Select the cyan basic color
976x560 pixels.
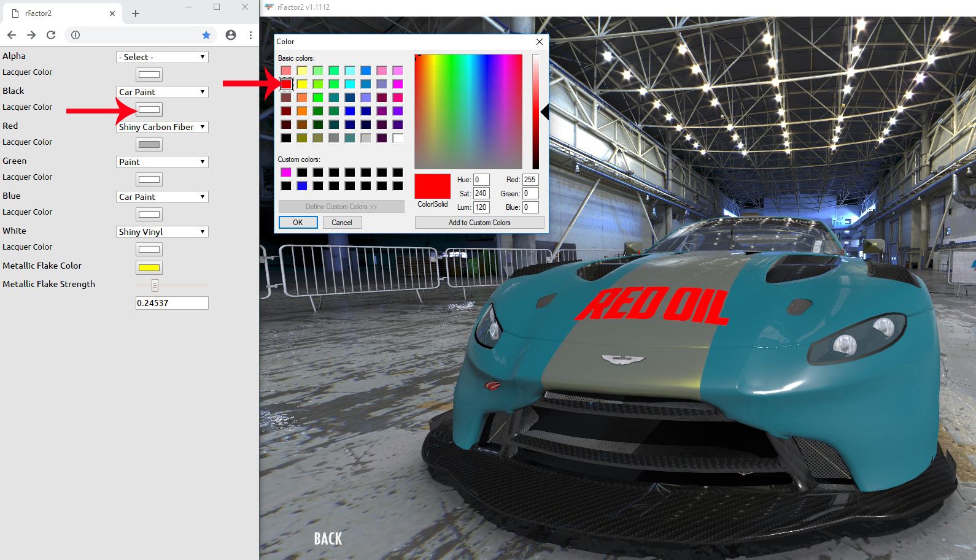pyautogui.click(x=350, y=84)
